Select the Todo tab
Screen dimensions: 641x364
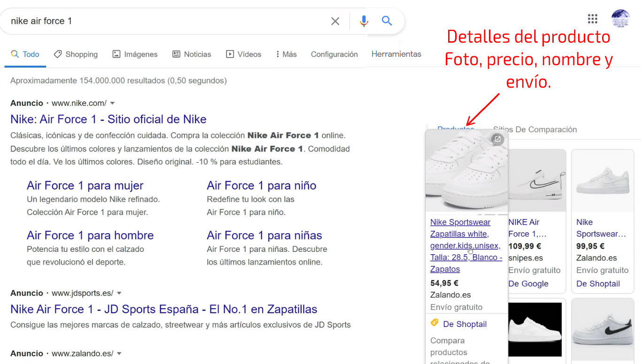point(25,54)
